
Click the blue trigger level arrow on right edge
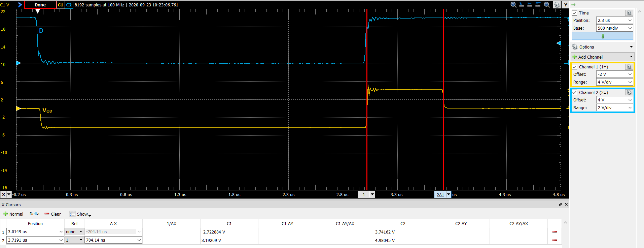[x=559, y=43]
